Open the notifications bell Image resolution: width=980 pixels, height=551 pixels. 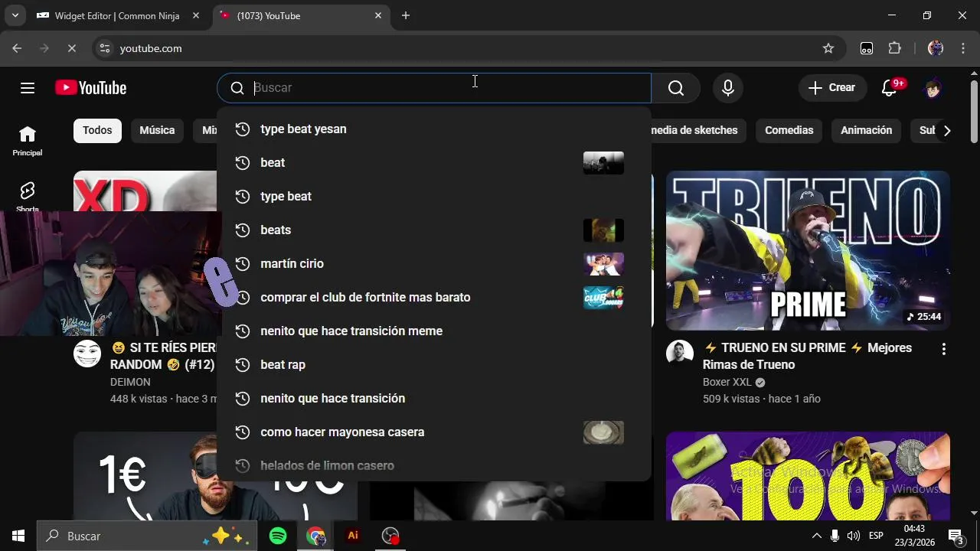click(890, 88)
